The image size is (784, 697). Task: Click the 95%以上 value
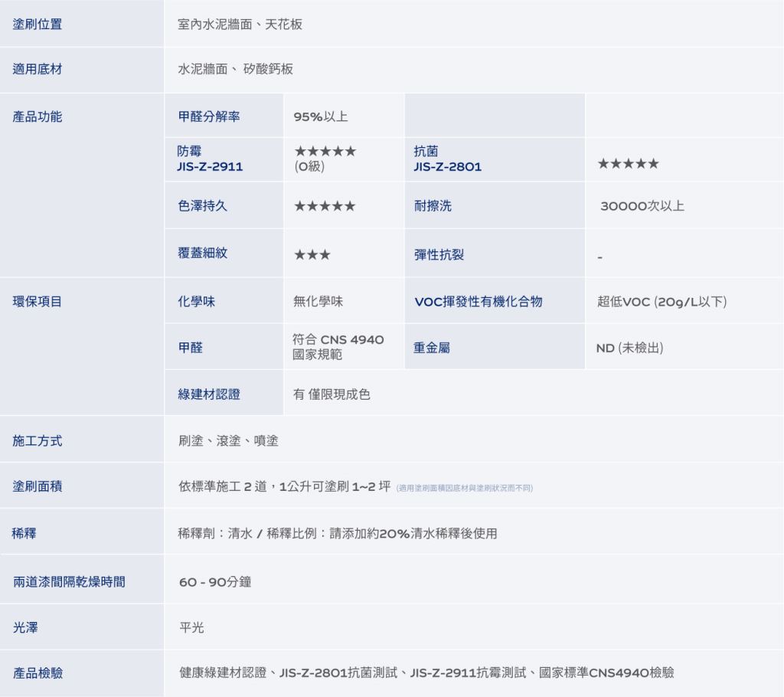pyautogui.click(x=321, y=117)
